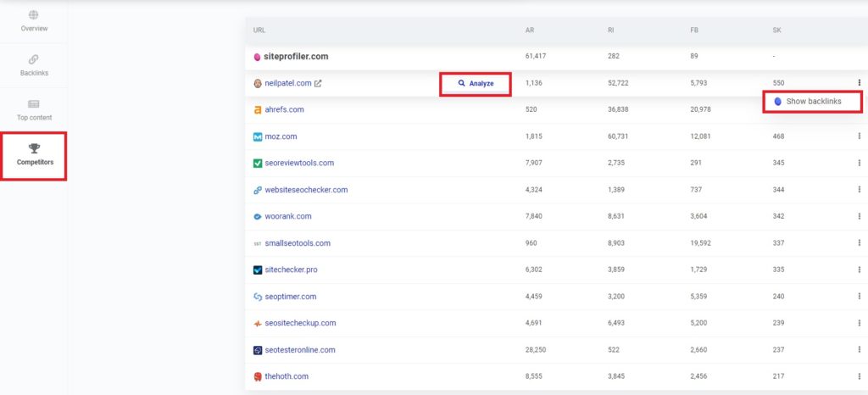Viewport: 868px width, 395px height.
Task: Click the woorank.com link
Action: (x=288, y=216)
